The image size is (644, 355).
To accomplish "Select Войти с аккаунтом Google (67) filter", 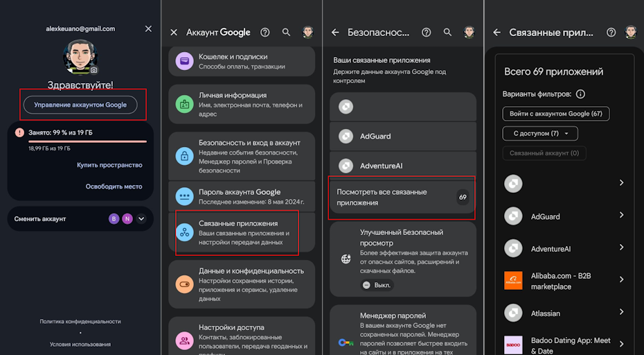I will [x=555, y=114].
